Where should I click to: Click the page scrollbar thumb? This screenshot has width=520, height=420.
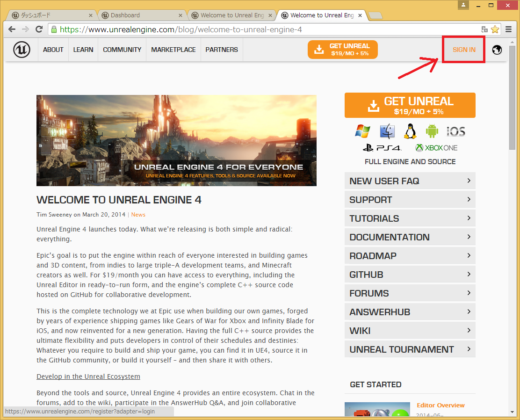[513, 98]
